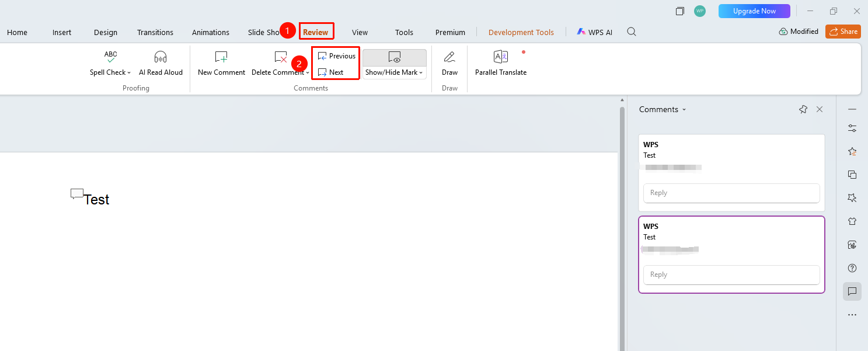Image resolution: width=868 pixels, height=351 pixels.
Task: Open the Show/Hide Mark dropdown menu
Action: (395, 72)
